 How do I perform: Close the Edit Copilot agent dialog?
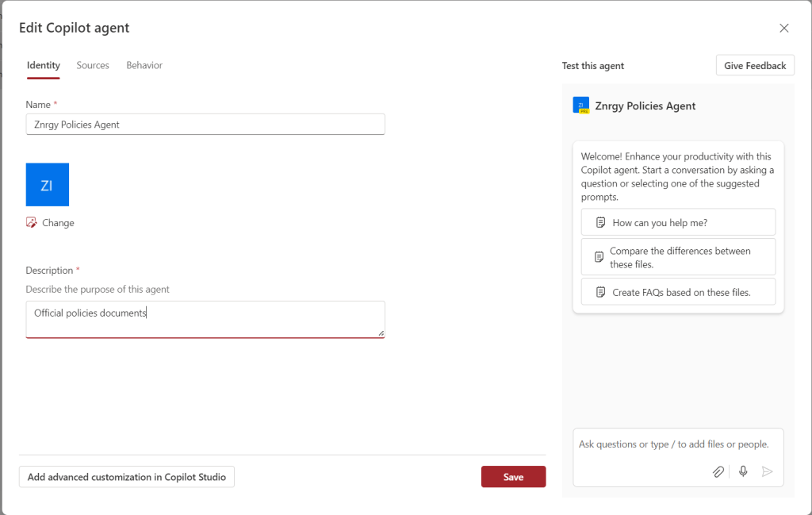coord(783,29)
